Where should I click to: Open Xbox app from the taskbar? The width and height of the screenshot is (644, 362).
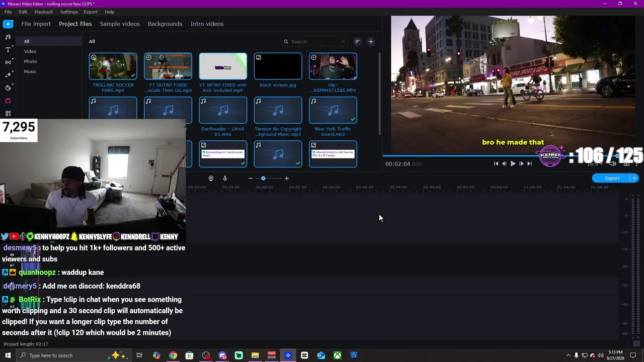337,355
